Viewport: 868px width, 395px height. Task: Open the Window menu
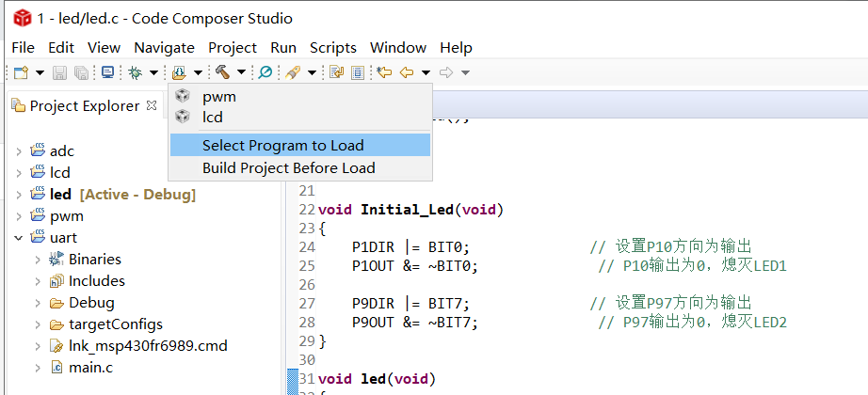tap(398, 48)
